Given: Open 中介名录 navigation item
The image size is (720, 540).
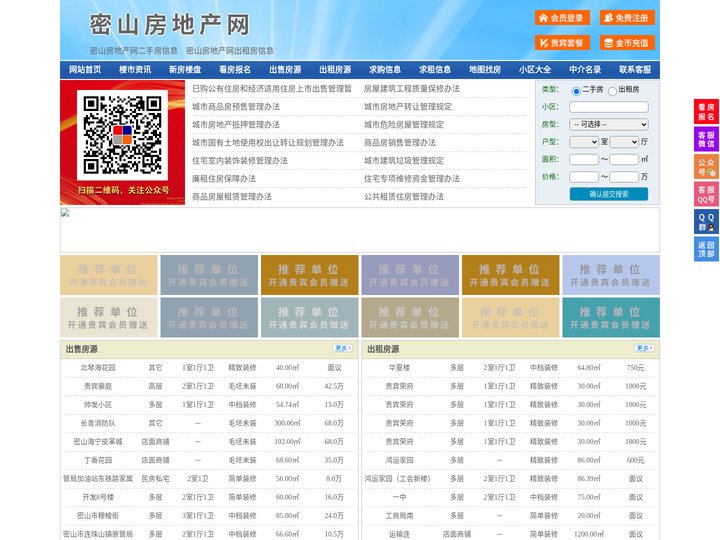Looking at the screenshot, I should click(x=585, y=70).
